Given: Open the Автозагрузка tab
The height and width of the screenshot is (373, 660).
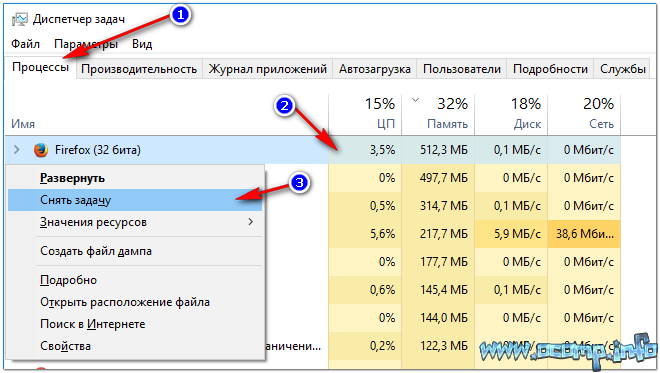Looking at the screenshot, I should click(375, 69).
